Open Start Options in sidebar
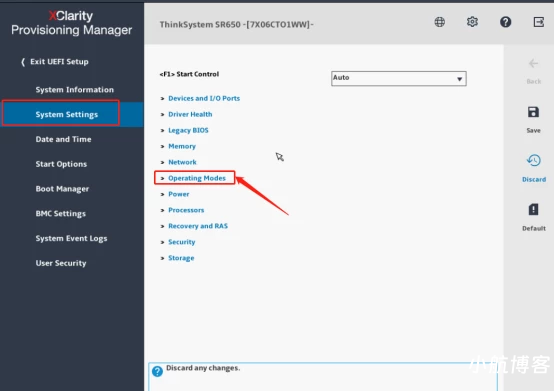Viewport: 554px width, 391px height. point(61,164)
